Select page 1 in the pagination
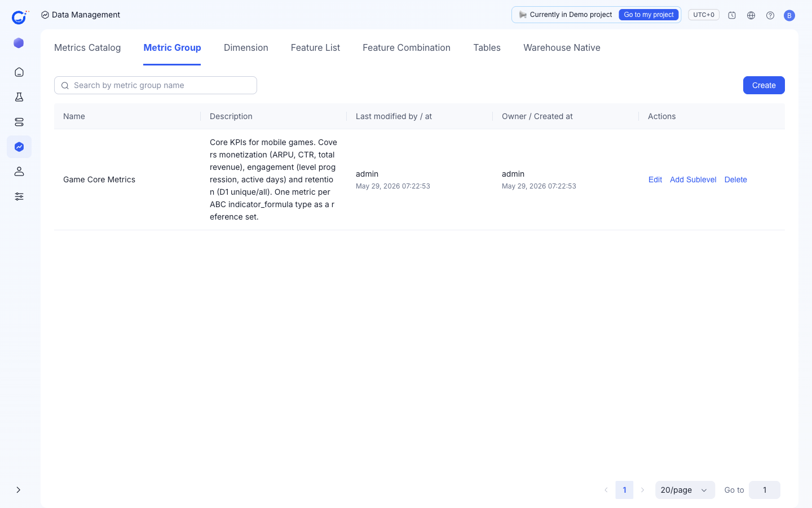812x508 pixels. 624,490
